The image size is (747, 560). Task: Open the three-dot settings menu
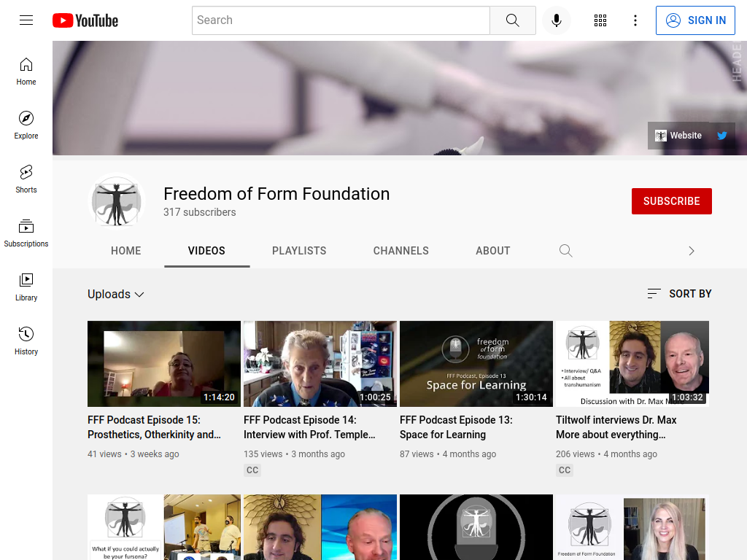[635, 20]
